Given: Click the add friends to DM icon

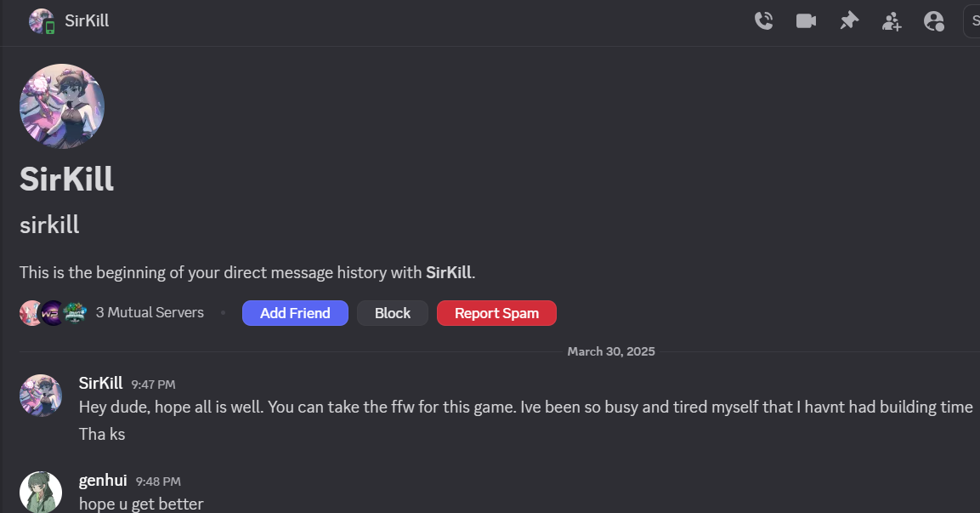Looking at the screenshot, I should (891, 21).
